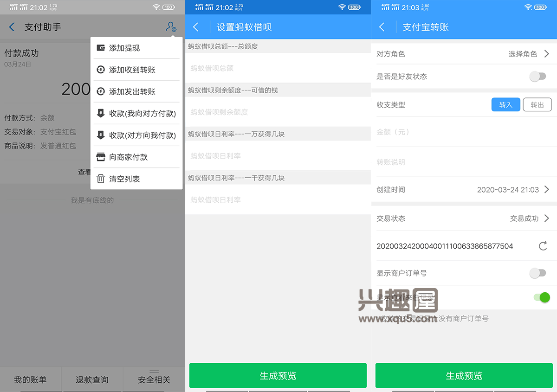Image resolution: width=557 pixels, height=392 pixels.
Task: Focus the 蚂蚁借呗总额 input field
Action: 278,68
